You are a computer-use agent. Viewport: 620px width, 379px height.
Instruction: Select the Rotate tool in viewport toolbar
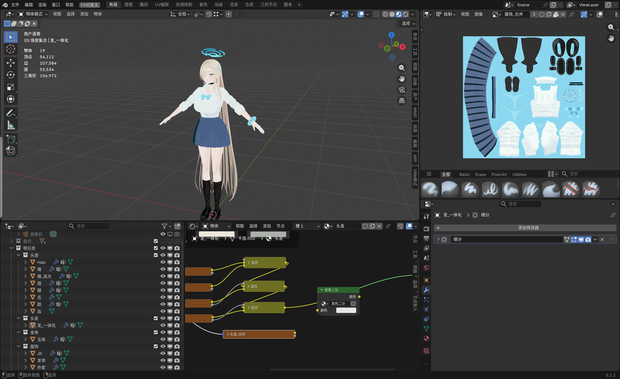pos(11,75)
